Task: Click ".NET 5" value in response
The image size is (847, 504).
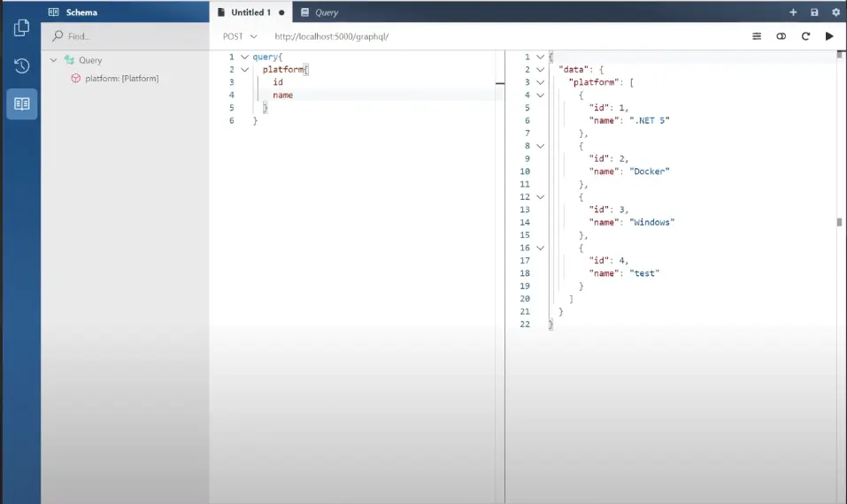Action: pos(650,120)
